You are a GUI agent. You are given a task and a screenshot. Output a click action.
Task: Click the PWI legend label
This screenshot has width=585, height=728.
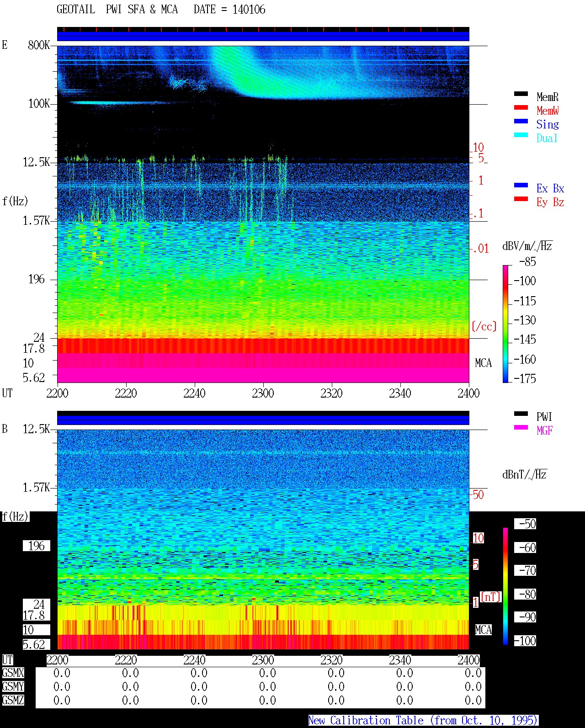[544, 417]
